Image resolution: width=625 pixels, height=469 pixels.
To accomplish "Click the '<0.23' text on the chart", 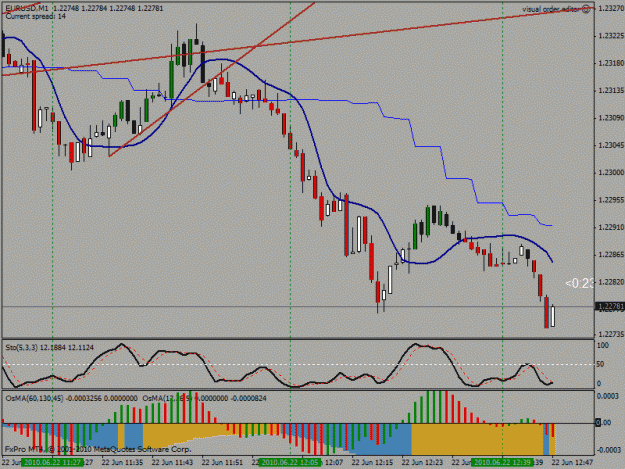I will pos(580,283).
